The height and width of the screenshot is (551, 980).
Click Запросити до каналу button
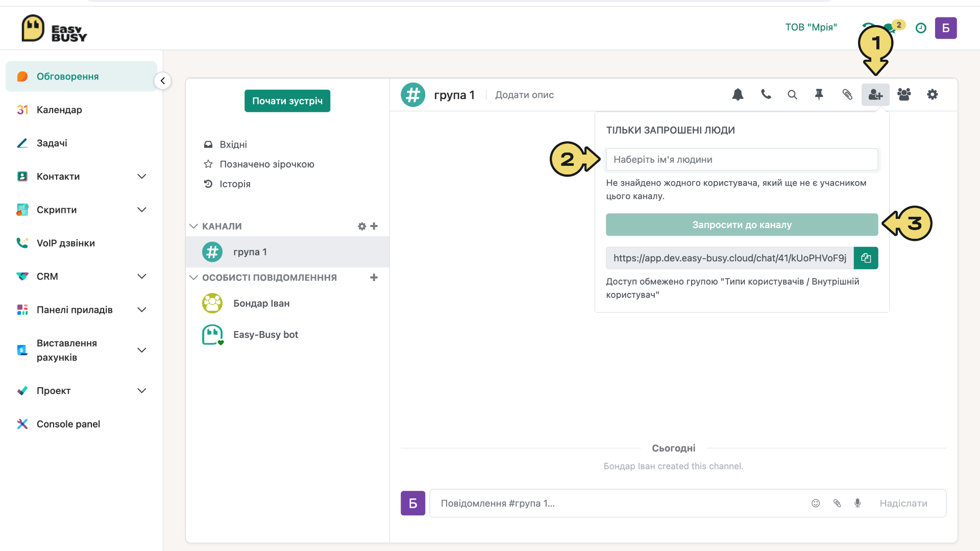[742, 224]
